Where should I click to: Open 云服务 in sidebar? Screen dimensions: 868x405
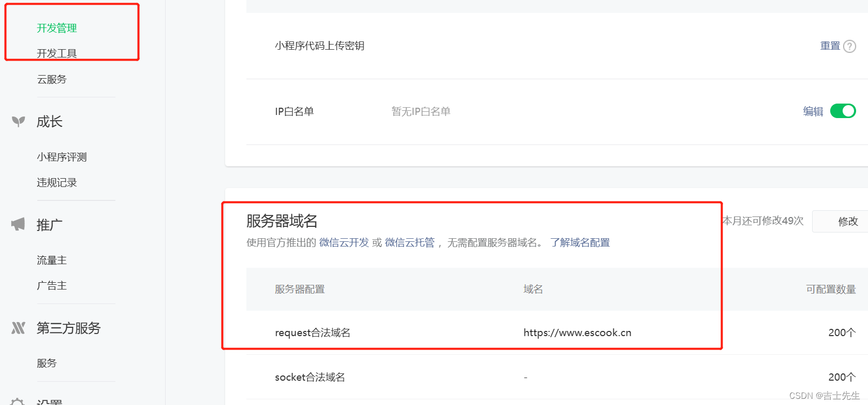(52, 79)
